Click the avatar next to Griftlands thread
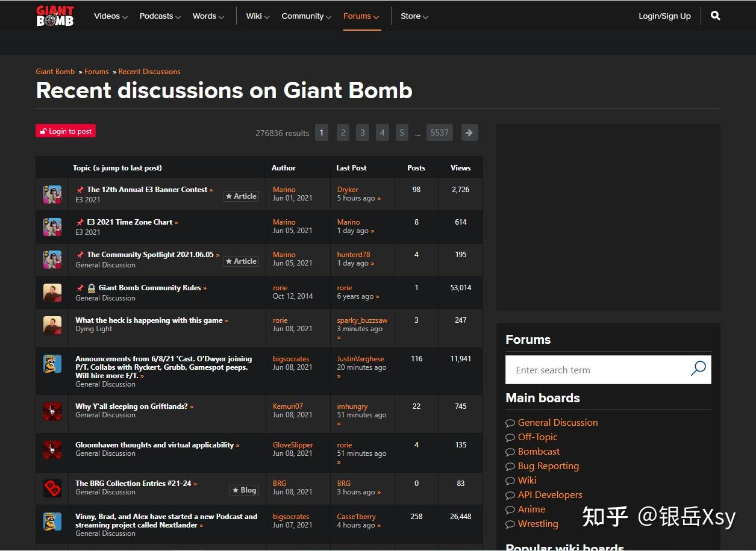 (x=52, y=411)
